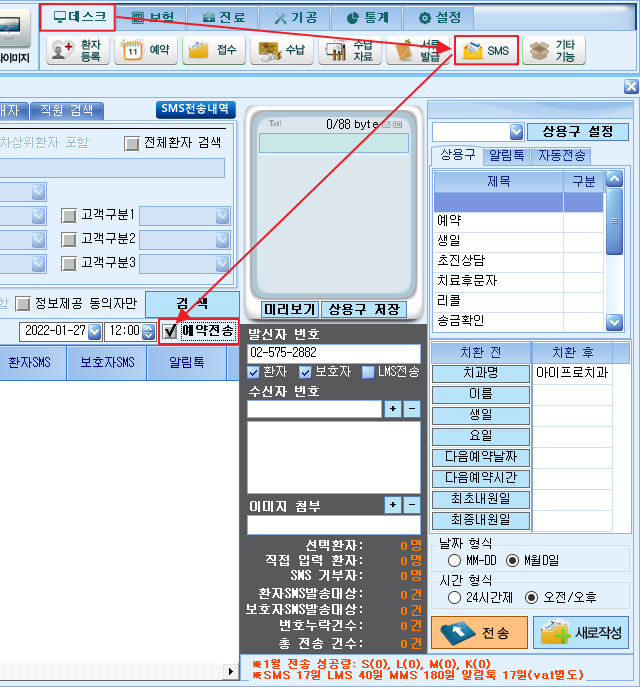
Task: Open the 접수 reception toolbar button
Action: pyautogui.click(x=214, y=50)
